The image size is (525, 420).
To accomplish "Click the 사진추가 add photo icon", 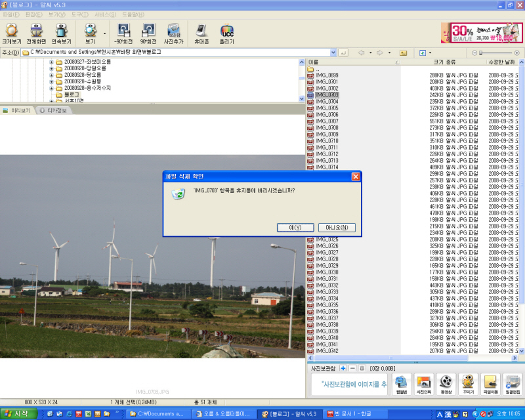I will (x=173, y=33).
